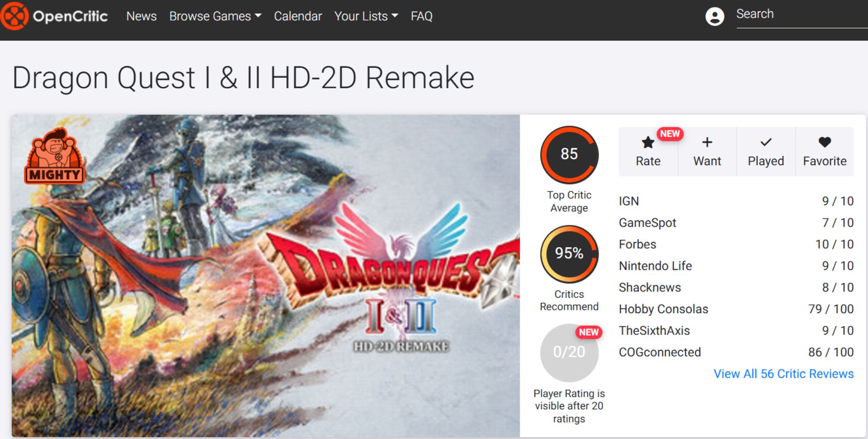Viewport: 868px width, 439px height.
Task: Click the OpenCritic logo
Action: (54, 16)
